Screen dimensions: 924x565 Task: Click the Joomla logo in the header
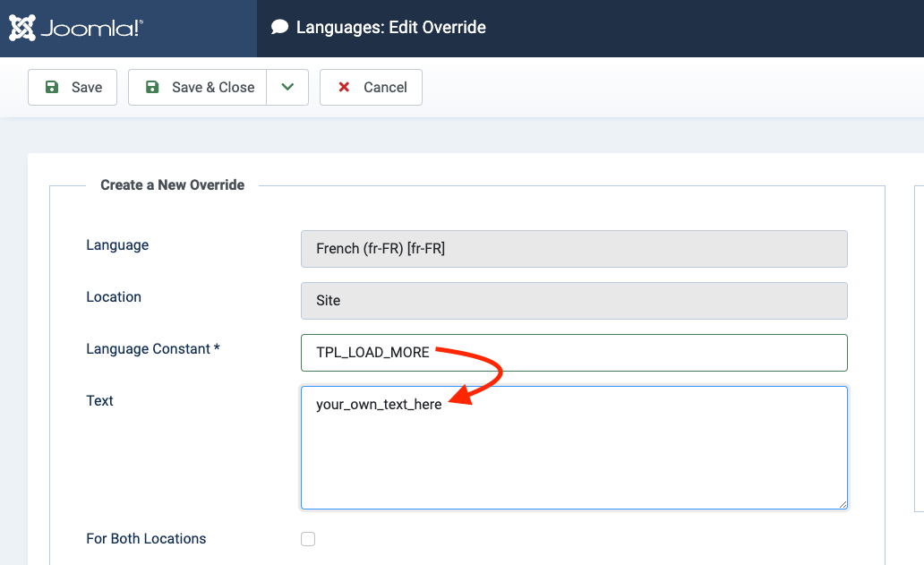coord(76,28)
